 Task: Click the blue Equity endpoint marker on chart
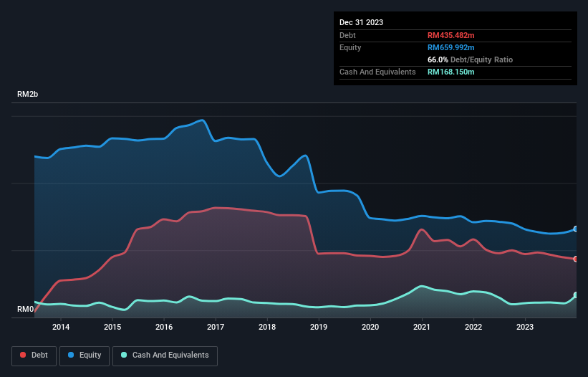pos(576,229)
